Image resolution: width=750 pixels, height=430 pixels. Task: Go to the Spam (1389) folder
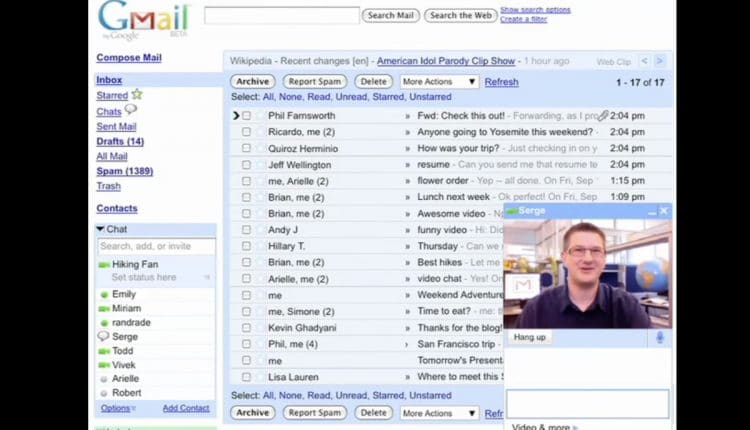[x=124, y=171]
